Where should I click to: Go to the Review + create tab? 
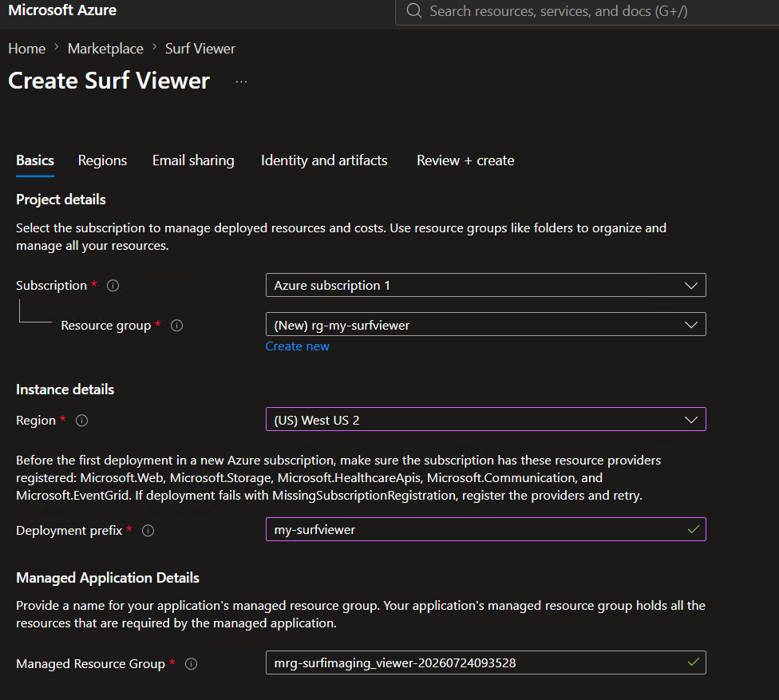465,160
